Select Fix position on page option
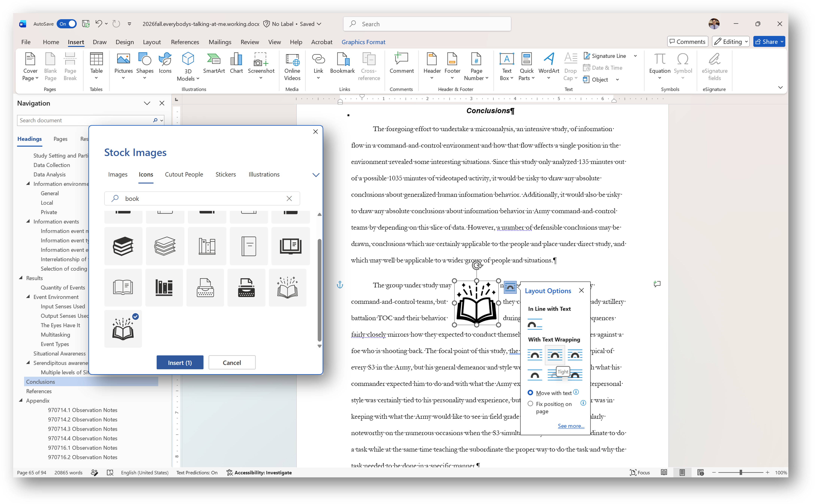This screenshot has width=815, height=504. pyautogui.click(x=530, y=404)
